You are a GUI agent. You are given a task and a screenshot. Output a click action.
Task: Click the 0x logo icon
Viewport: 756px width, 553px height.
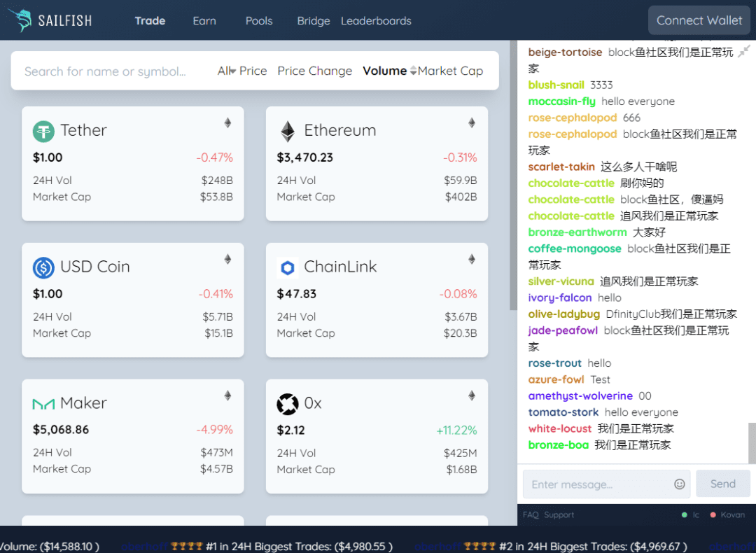(288, 404)
